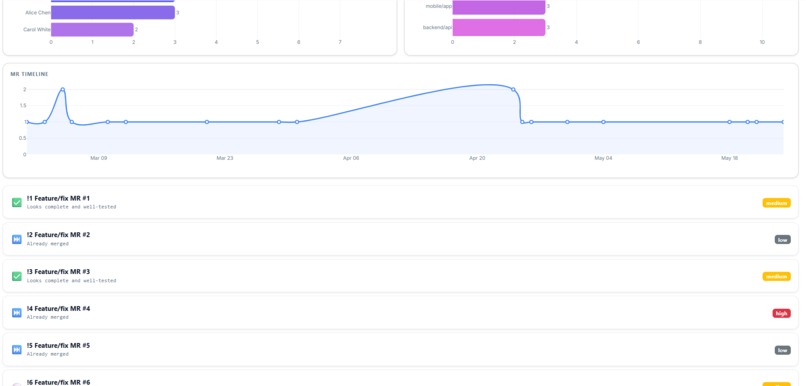The image size is (806, 386).
Task: Click the '1.5' y-axis label on MR Timeline
Action: (23, 106)
